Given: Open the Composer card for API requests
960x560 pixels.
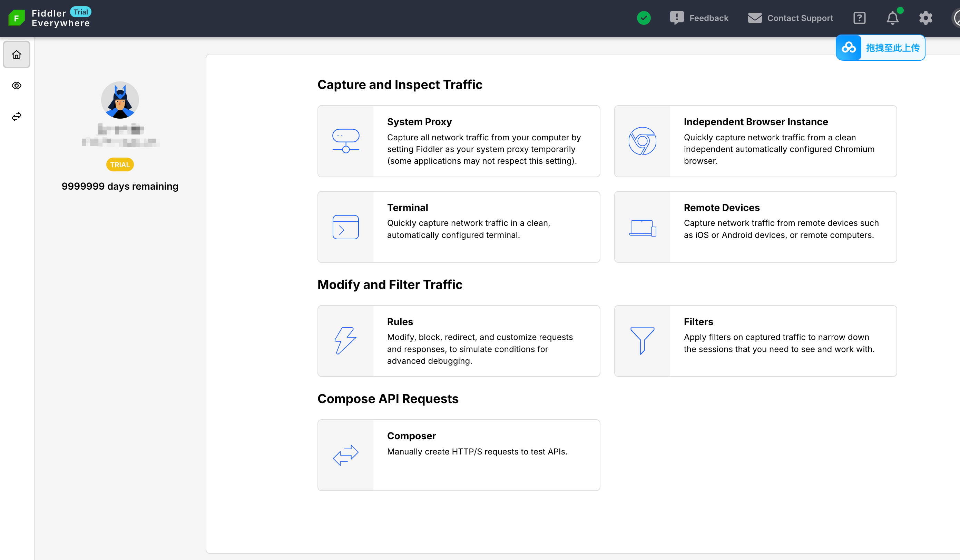Looking at the screenshot, I should pyautogui.click(x=458, y=455).
